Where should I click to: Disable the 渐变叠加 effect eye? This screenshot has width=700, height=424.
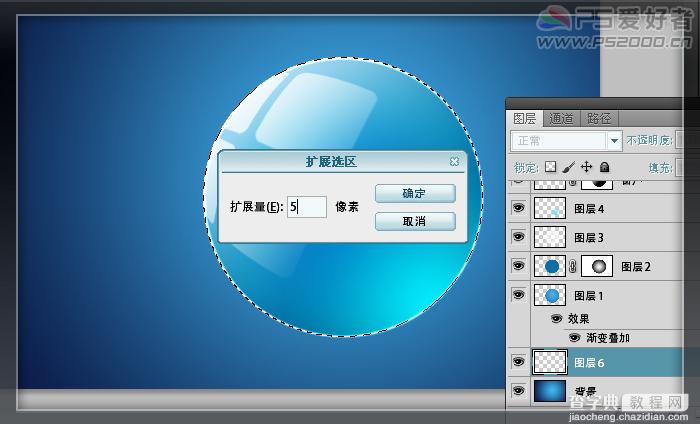(x=575, y=337)
